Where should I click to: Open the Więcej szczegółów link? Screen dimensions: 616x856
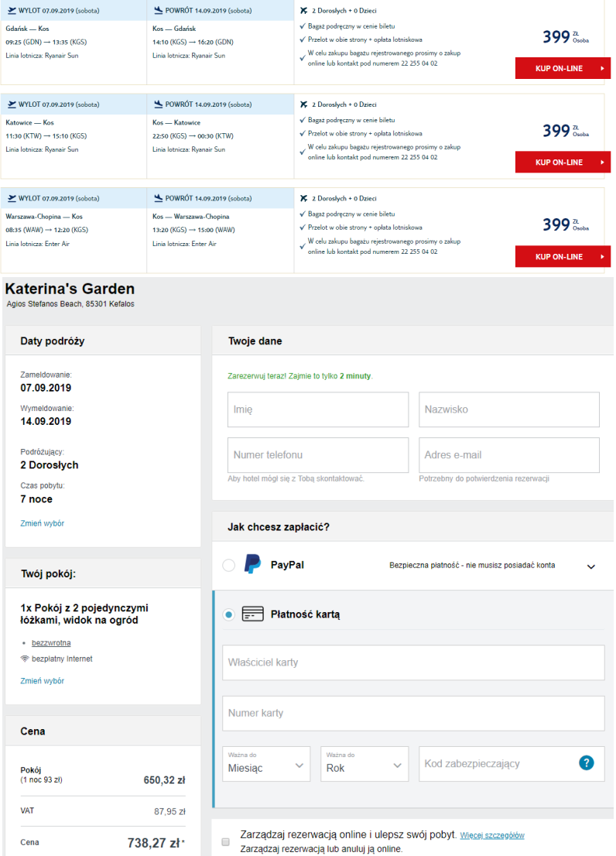(x=491, y=836)
